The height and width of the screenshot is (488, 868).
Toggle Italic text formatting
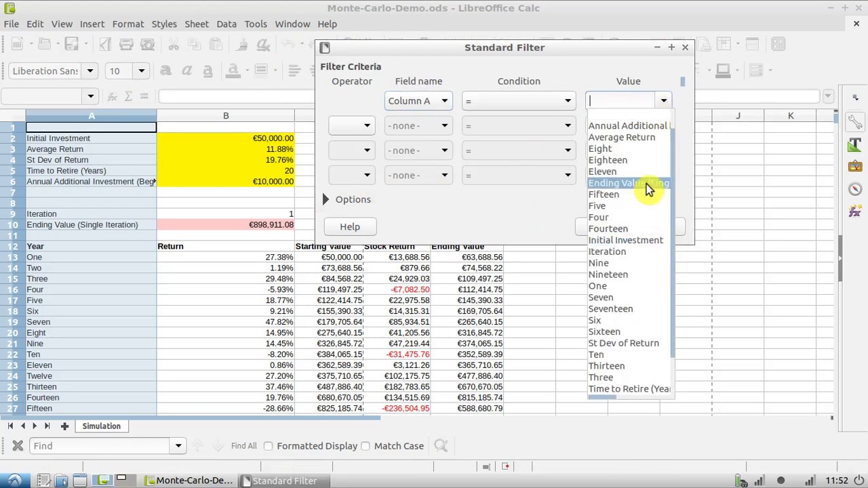(186, 70)
